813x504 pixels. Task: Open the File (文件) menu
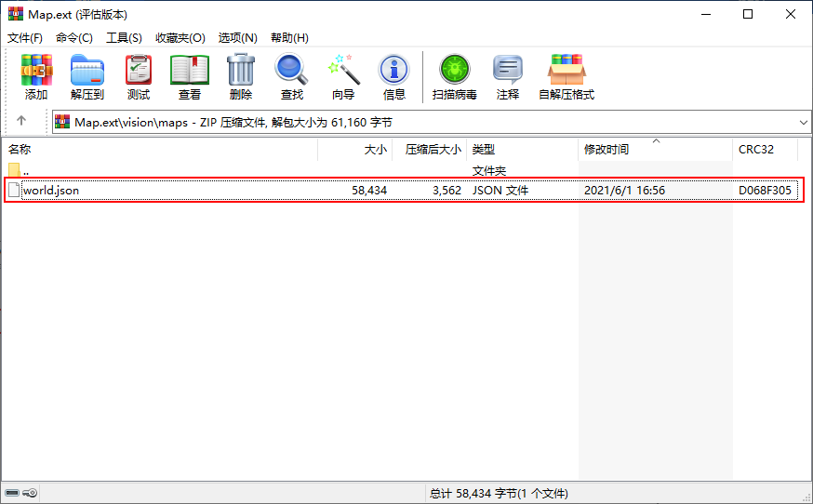[25, 38]
